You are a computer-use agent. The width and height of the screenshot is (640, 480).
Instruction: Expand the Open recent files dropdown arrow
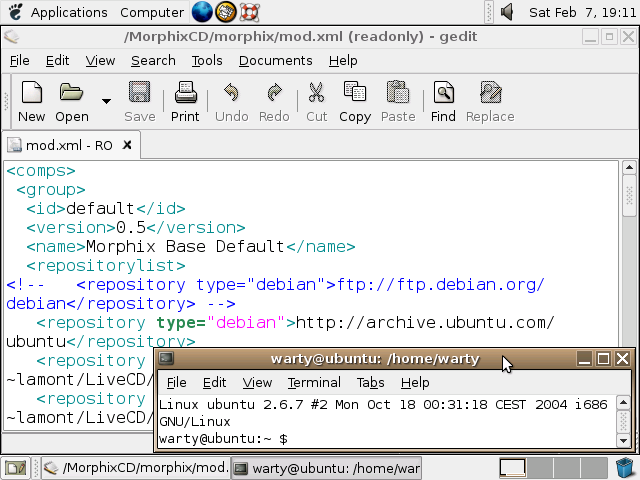(x=106, y=101)
